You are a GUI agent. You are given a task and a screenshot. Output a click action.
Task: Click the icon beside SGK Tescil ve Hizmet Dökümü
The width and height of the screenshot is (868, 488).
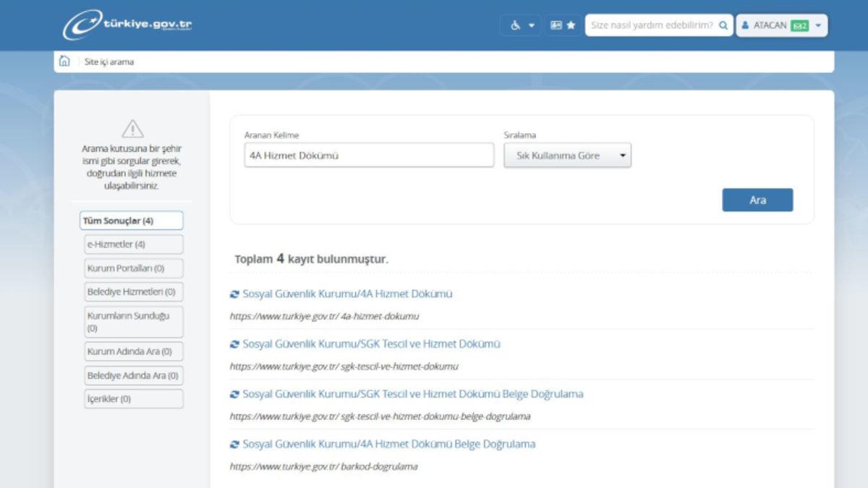pyautogui.click(x=234, y=344)
